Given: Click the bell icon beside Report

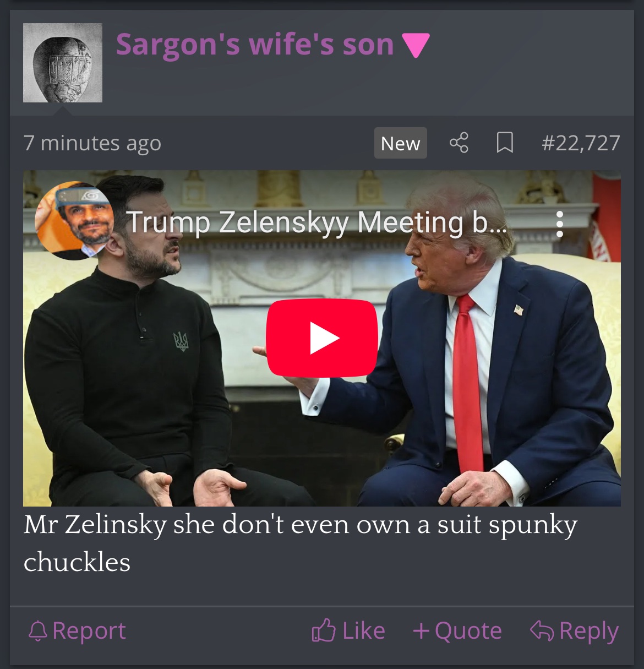Looking at the screenshot, I should (x=38, y=631).
